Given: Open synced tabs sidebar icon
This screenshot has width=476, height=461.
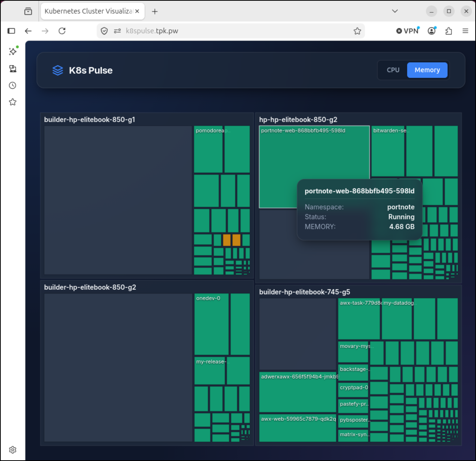Looking at the screenshot, I should click(x=13, y=68).
